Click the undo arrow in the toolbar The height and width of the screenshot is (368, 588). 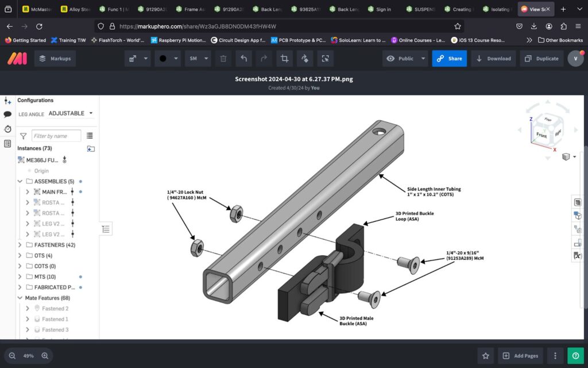(x=243, y=59)
